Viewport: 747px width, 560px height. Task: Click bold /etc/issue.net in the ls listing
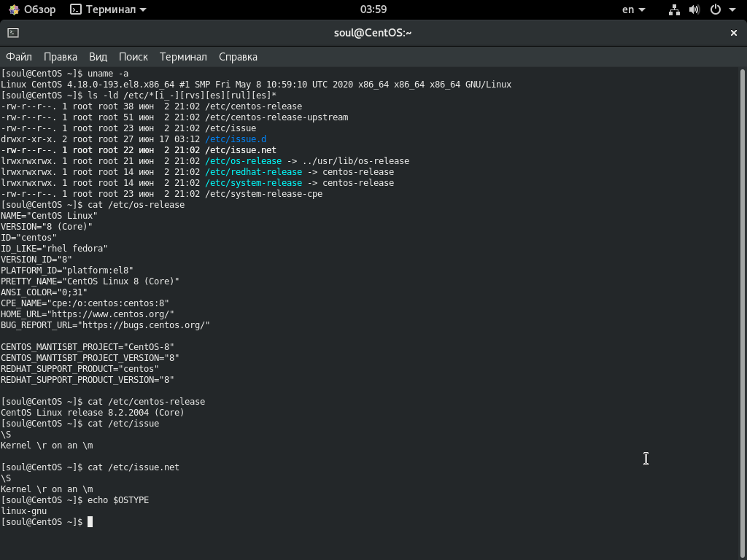pos(241,150)
